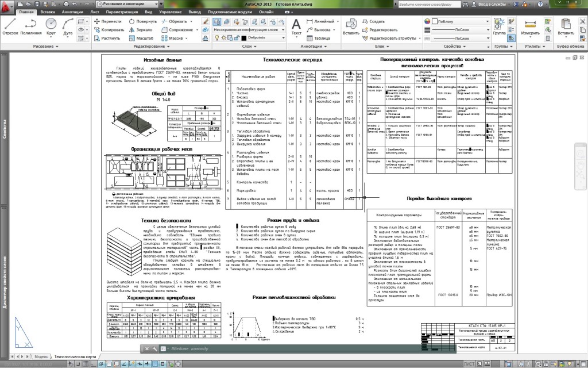Select the Ellipse draw tool

click(80, 30)
